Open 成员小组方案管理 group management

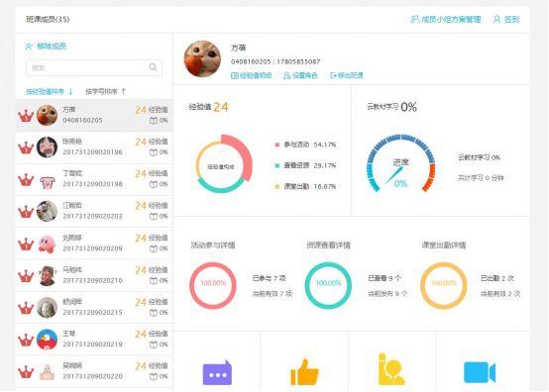pyautogui.click(x=445, y=19)
